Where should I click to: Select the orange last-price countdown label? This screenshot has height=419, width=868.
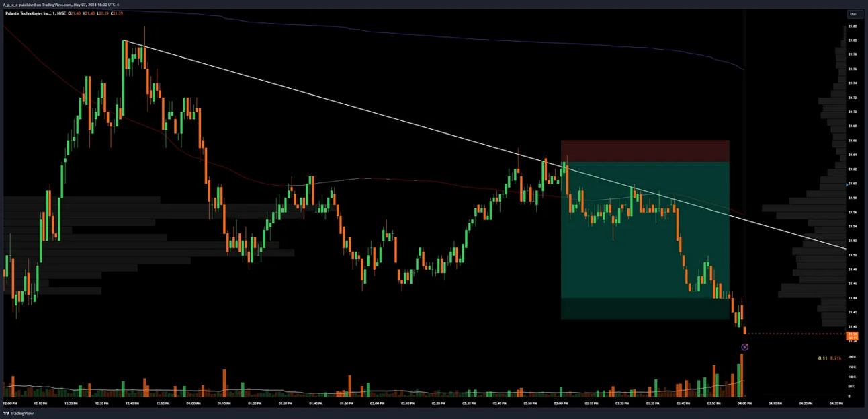click(x=852, y=336)
